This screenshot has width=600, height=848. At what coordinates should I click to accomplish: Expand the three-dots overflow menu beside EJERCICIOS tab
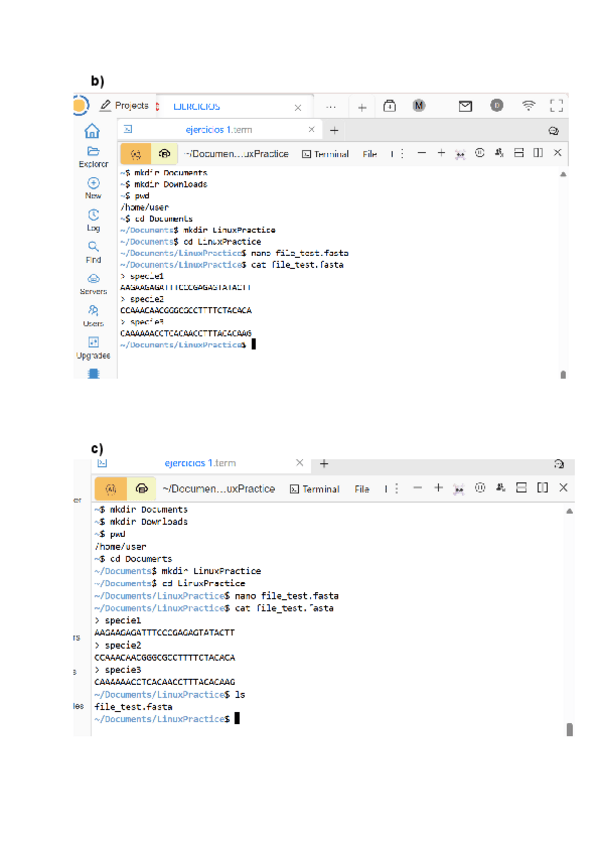331,106
